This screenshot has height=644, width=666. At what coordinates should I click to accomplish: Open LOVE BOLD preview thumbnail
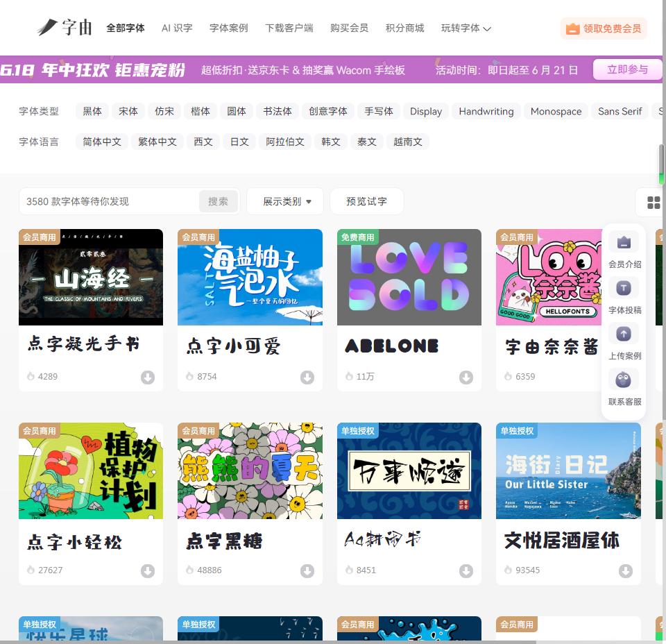coord(409,277)
